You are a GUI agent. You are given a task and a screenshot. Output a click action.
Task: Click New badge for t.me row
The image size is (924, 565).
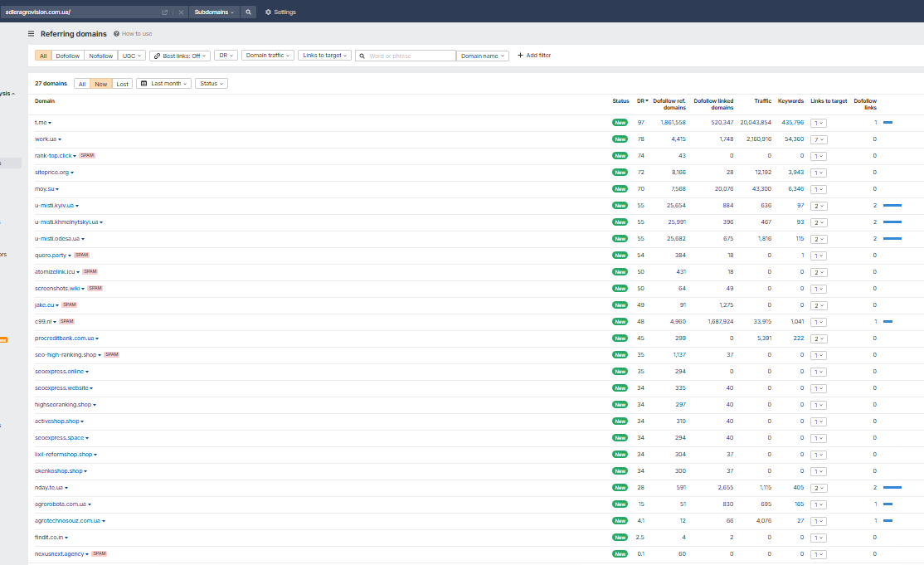620,123
